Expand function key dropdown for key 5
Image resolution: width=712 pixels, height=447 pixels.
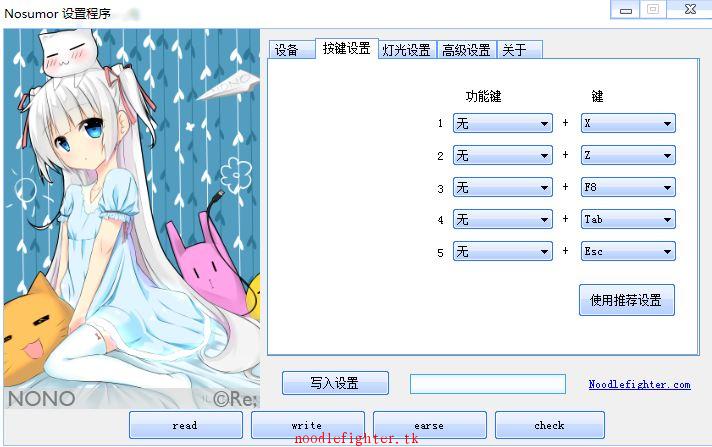click(x=503, y=251)
